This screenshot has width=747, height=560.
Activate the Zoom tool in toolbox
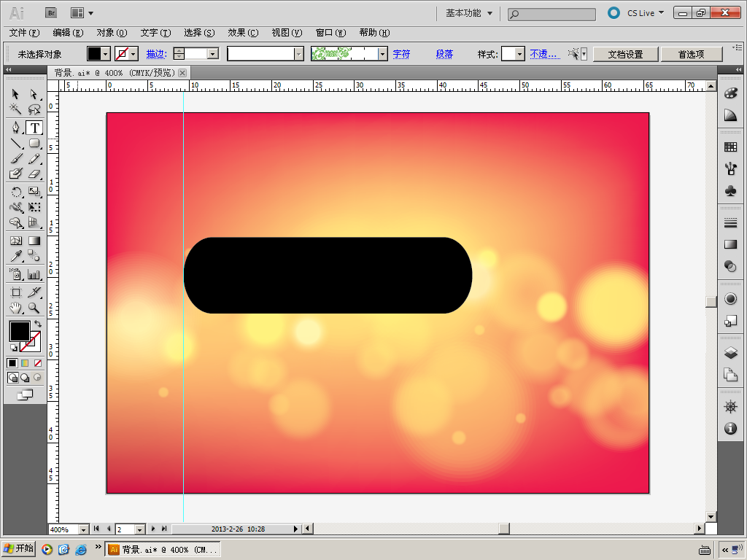34,308
